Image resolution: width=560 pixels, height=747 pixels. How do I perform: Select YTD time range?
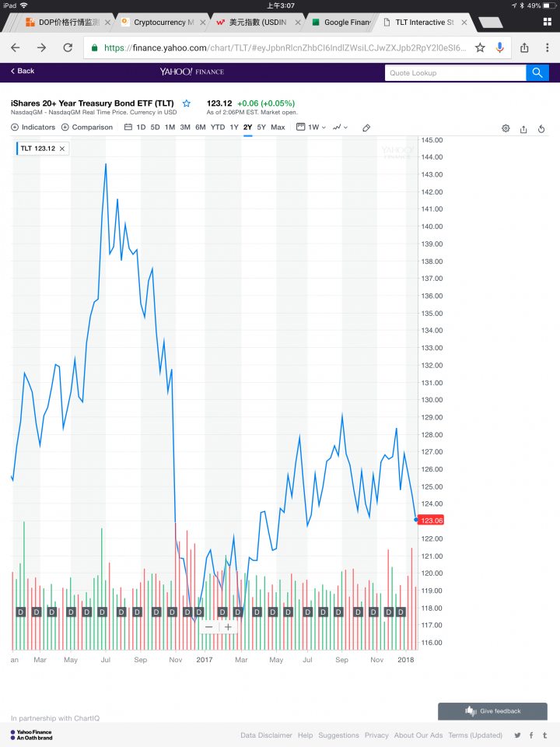coord(218,127)
